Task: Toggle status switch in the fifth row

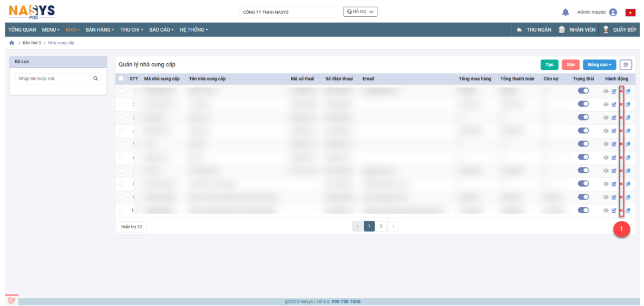Action: click(x=583, y=144)
